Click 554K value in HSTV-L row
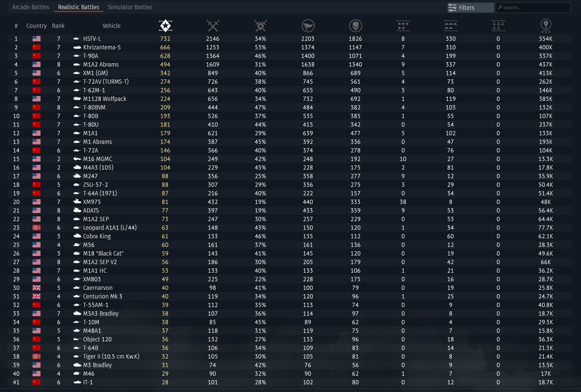581x392 pixels. [546, 39]
